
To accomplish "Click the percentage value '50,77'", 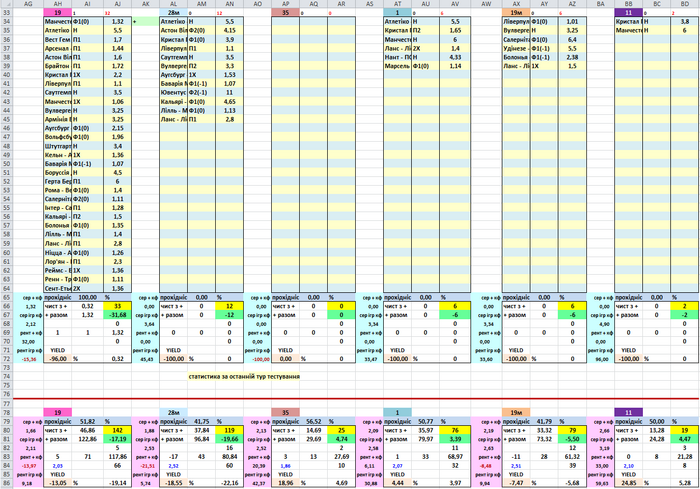I will pyautogui.click(x=425, y=421).
